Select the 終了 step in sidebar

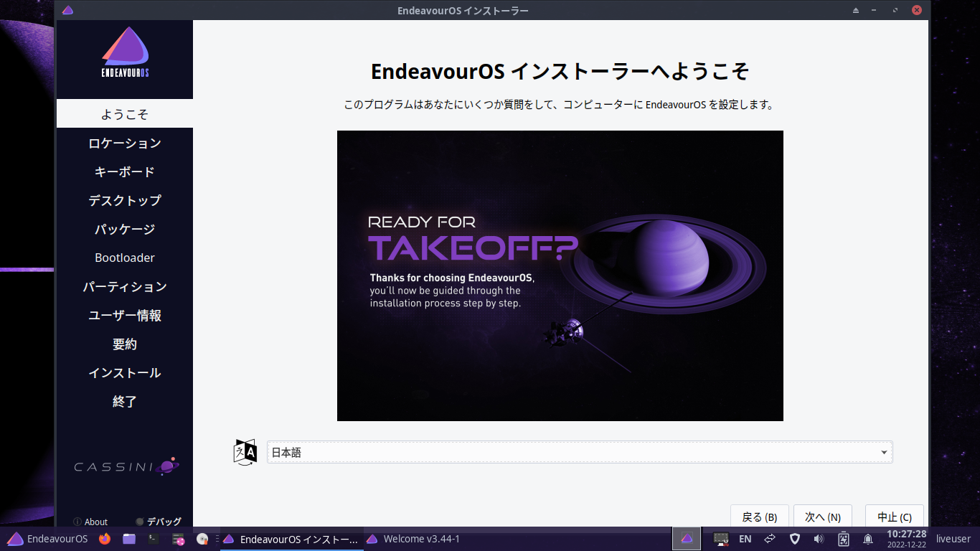point(125,401)
